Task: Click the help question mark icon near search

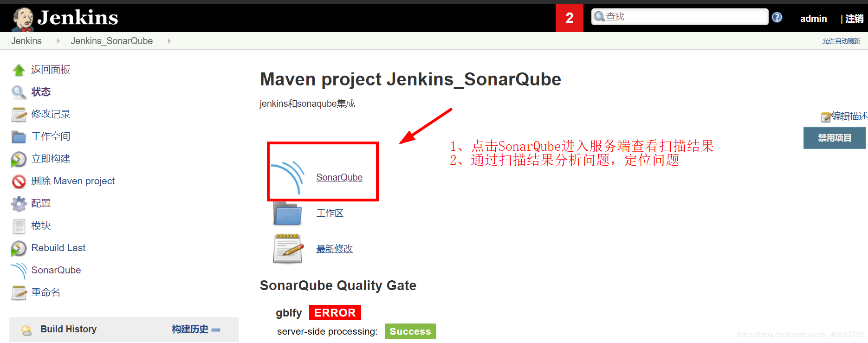Action: point(777,17)
